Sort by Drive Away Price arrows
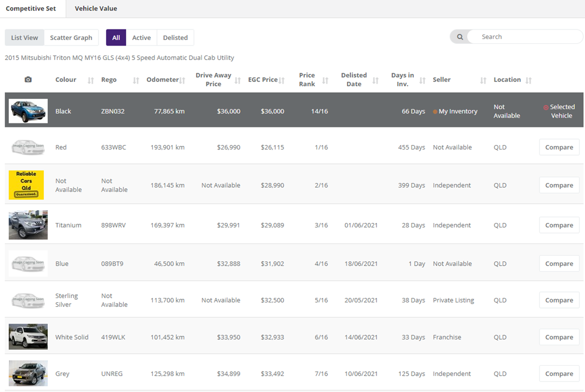 [237, 80]
